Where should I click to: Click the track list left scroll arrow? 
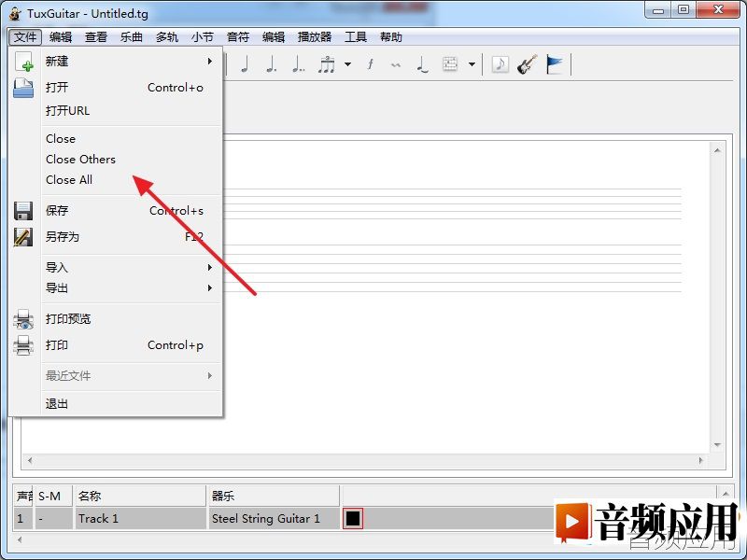20,539
